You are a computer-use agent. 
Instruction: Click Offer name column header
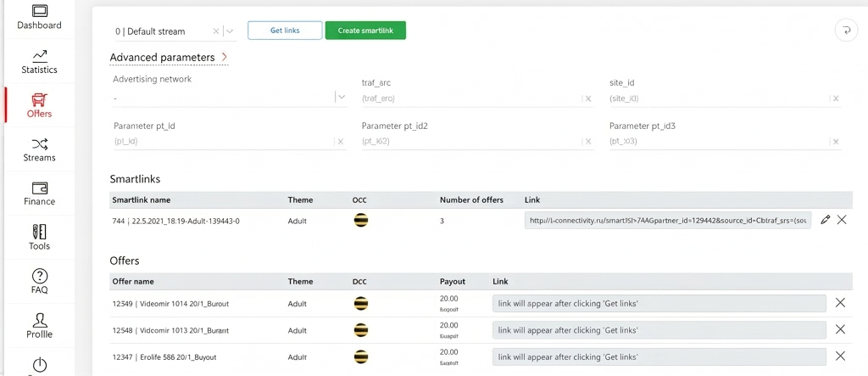[133, 282]
